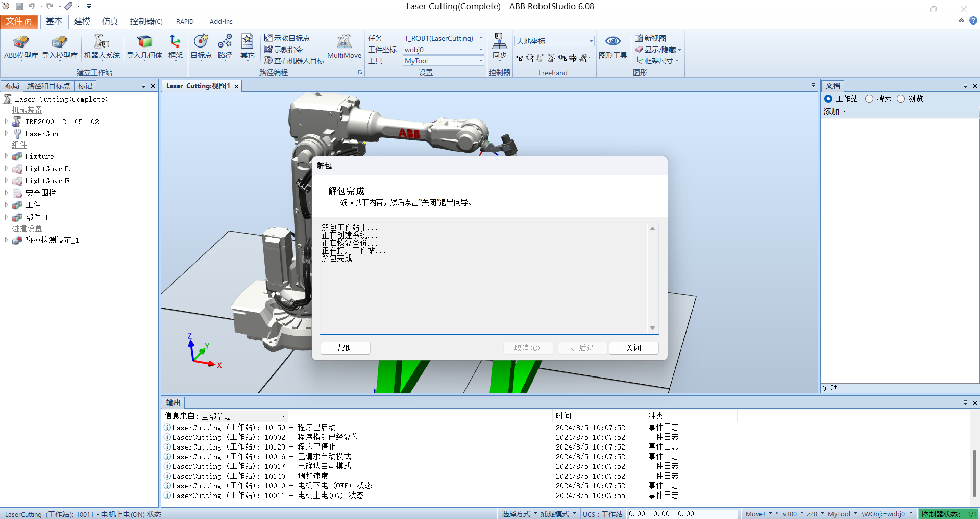The height and width of the screenshot is (519, 980).
Task: Switch to the 仿真 ribbon tab
Action: point(110,21)
